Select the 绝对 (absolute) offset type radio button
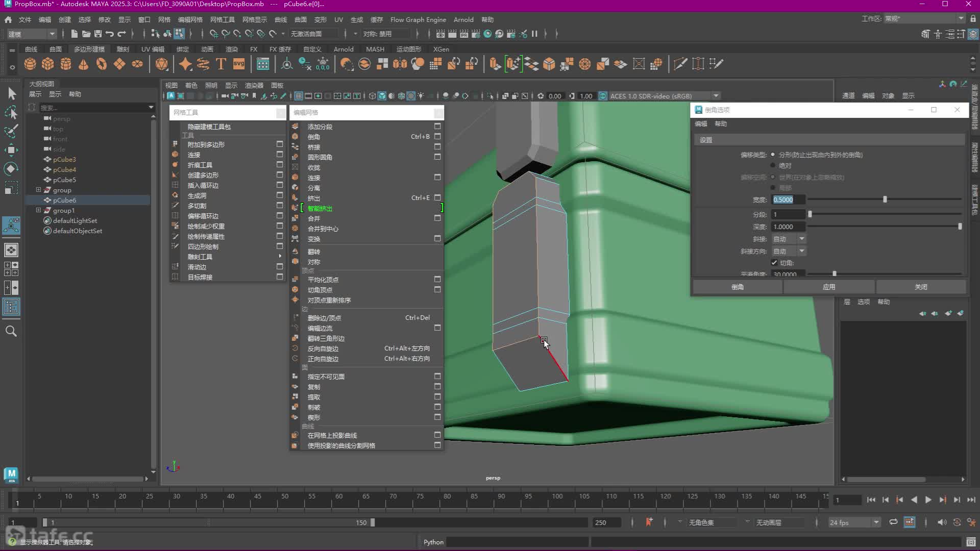 [x=773, y=165]
